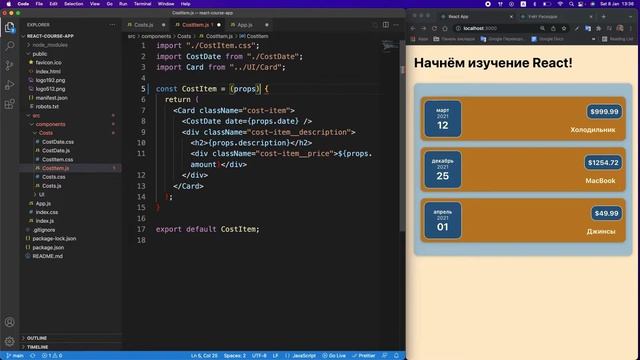Open the Search view in the activity bar
Screen dimensions: 640x360
point(9,46)
